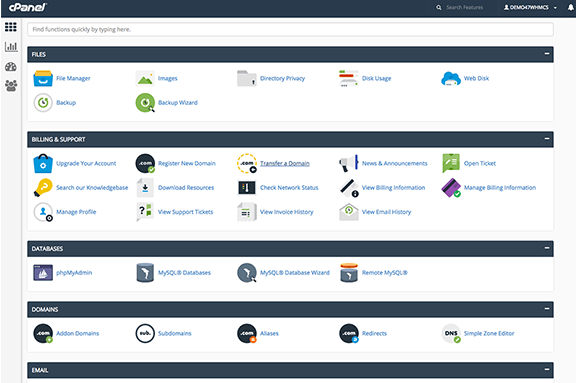Click the Check Network Status icon

coord(247,188)
